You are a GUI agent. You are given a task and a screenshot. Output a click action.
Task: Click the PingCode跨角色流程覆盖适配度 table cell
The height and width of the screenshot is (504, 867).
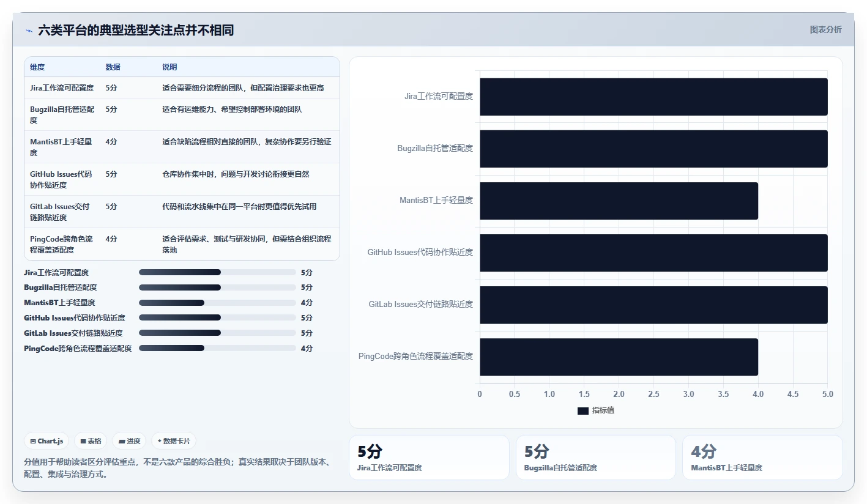pyautogui.click(x=62, y=245)
